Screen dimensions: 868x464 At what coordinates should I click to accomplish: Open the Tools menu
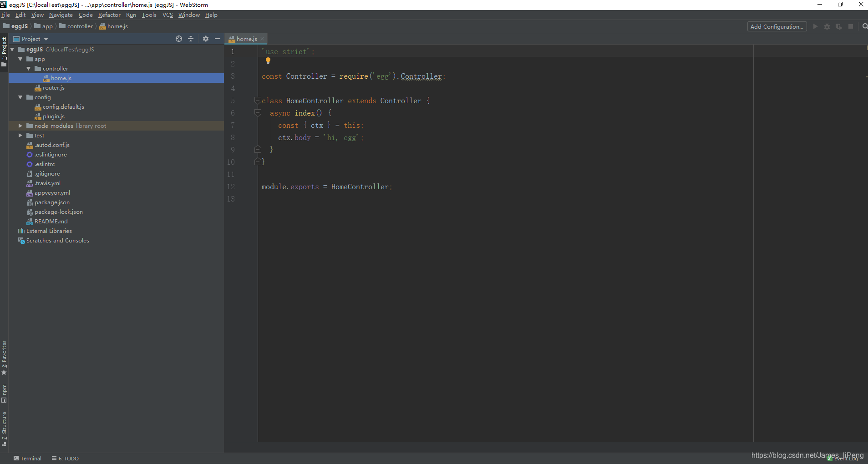[x=149, y=15]
